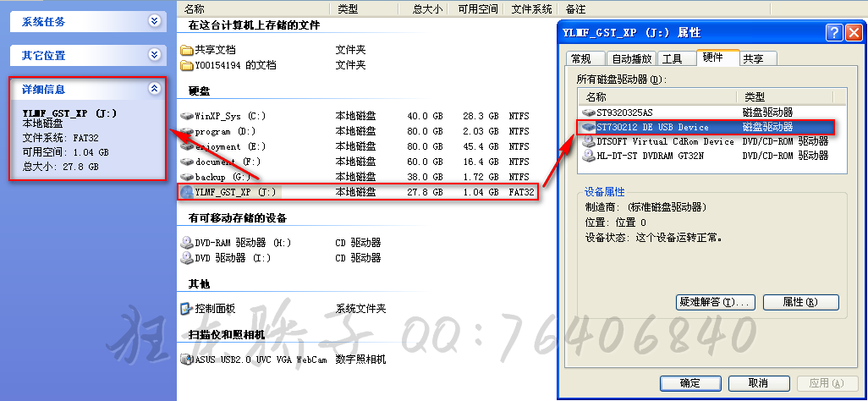Click the DVD-RAM 驱动器 (H:) icon
This screenshot has width=868, height=401.
click(x=187, y=243)
